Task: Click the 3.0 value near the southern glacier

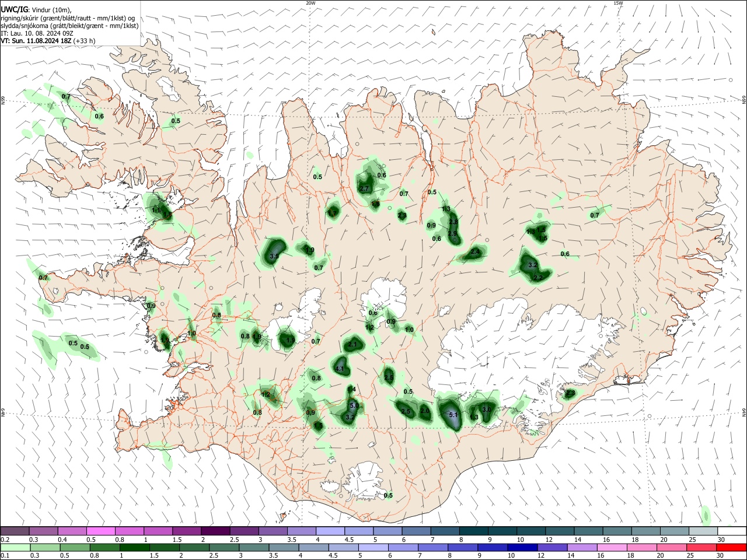Action: [x=487, y=409]
